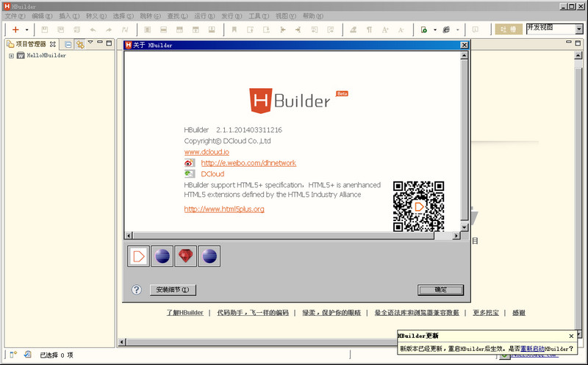Close the 项目管理器 tab with its X
Viewport: 588px width, 365px height.
point(53,44)
